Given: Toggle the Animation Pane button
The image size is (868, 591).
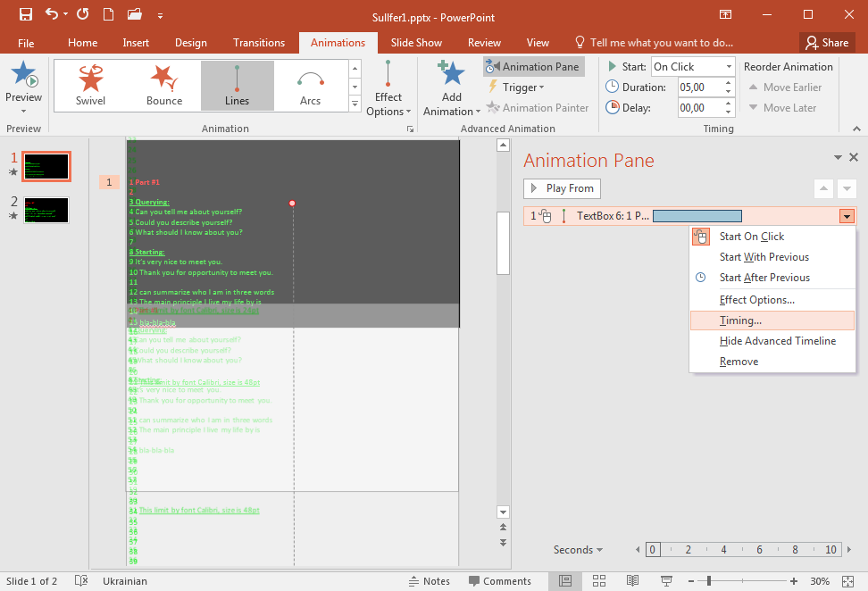Looking at the screenshot, I should pyautogui.click(x=534, y=66).
